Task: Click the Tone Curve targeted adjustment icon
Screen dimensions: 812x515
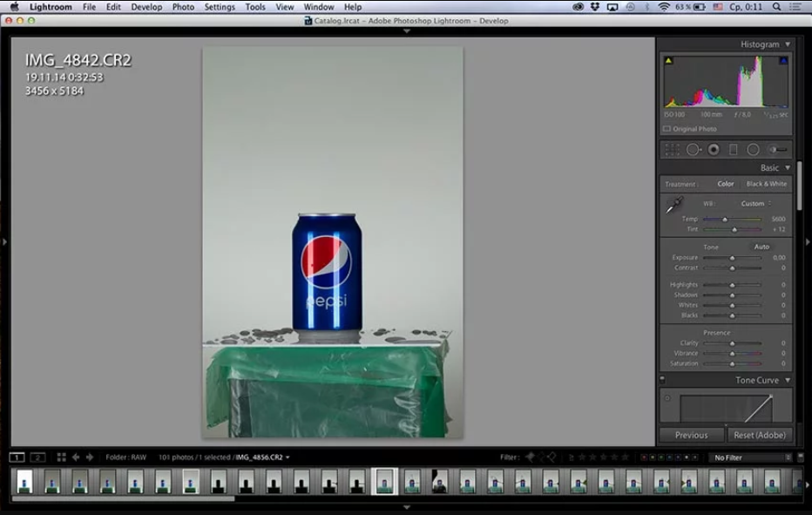Action: coord(667,398)
